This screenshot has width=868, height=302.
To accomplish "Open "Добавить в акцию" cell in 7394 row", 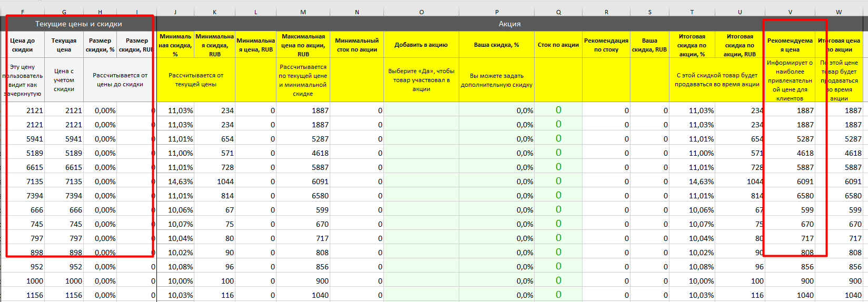I will point(421,196).
